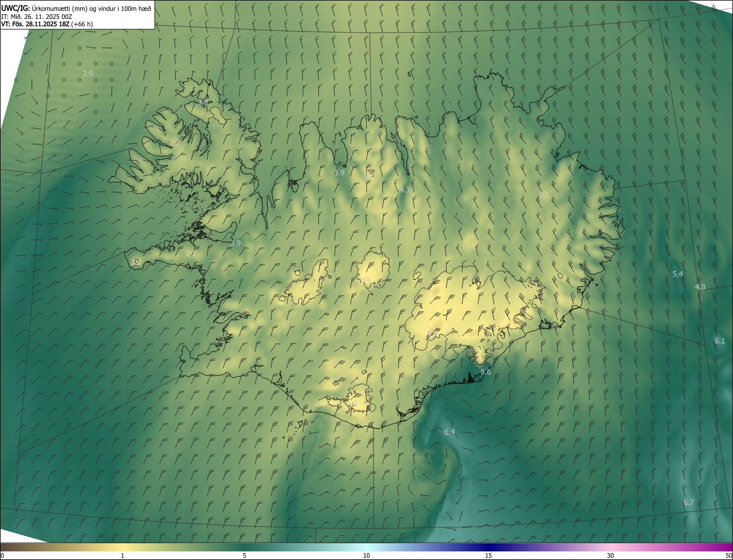The height and width of the screenshot is (560, 733).
Task: Click the 5.4 value label on map
Action: coord(677,274)
